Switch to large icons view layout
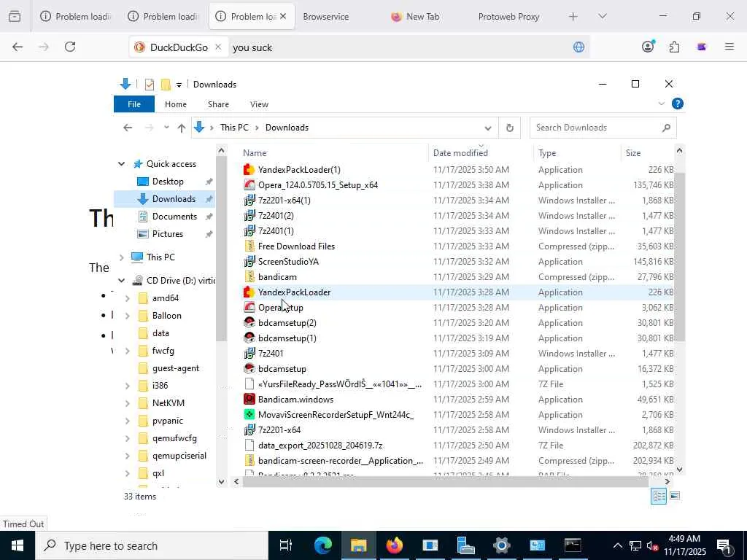 pyautogui.click(x=675, y=496)
